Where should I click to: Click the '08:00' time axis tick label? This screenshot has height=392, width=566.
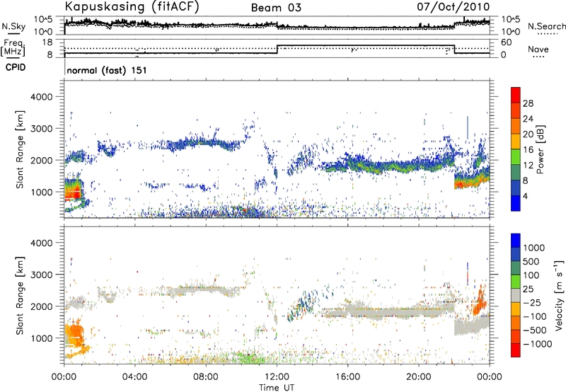[206, 377]
